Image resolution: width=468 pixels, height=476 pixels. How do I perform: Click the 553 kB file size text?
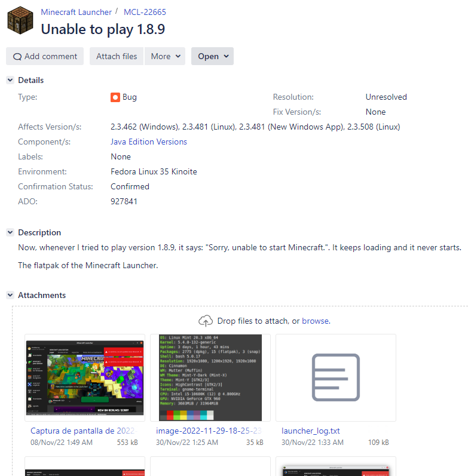point(127,443)
